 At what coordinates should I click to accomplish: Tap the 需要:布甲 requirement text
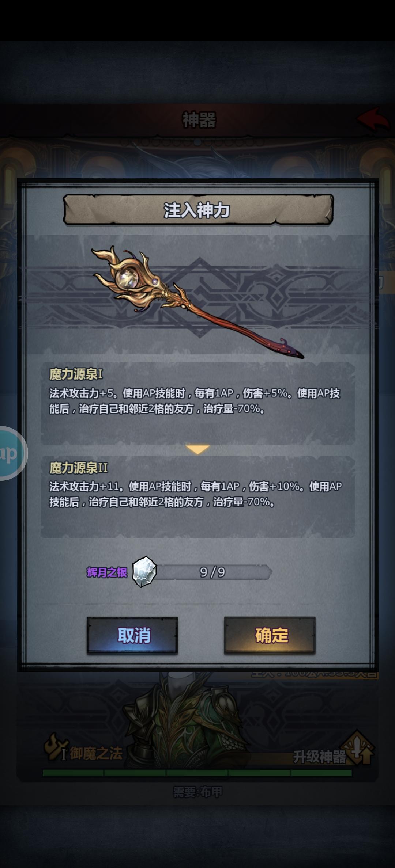tap(197, 792)
